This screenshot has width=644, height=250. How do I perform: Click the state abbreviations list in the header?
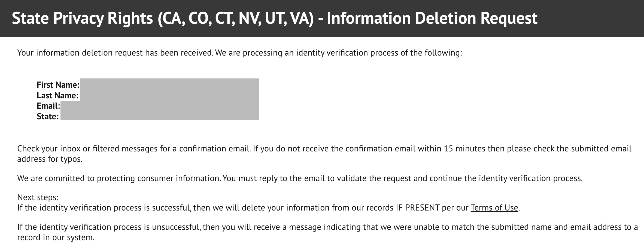(236, 19)
